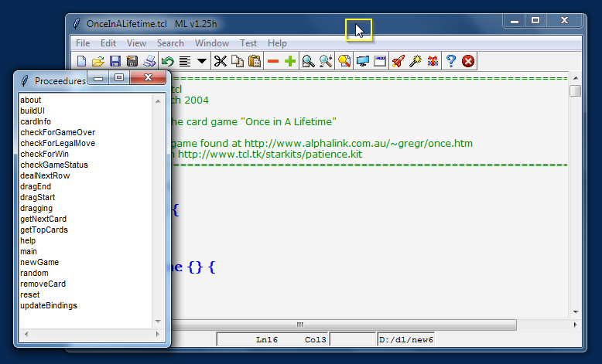Select 'random' procedure

pos(35,273)
